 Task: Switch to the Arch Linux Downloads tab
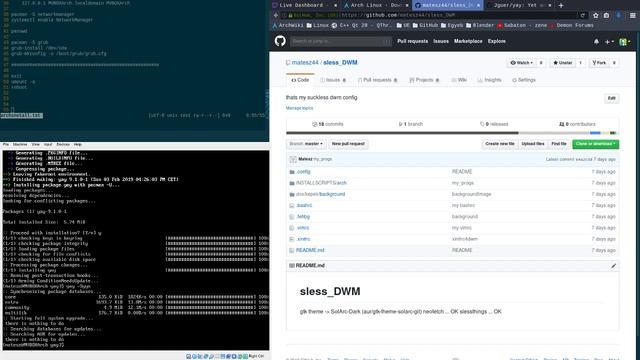(x=376, y=5)
